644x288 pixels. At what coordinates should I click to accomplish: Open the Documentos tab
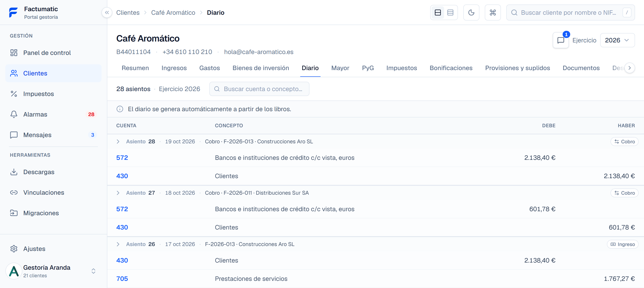point(581,68)
